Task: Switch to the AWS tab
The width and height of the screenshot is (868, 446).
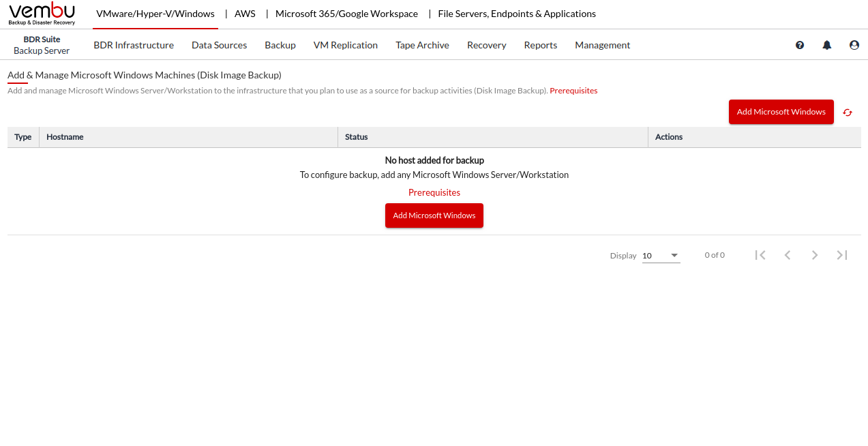Action: point(245,14)
